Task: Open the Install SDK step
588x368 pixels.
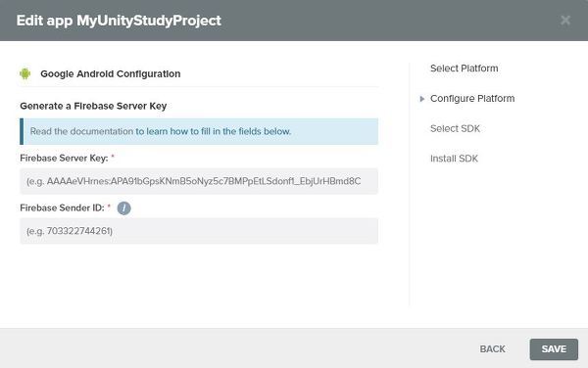Action: point(454,159)
